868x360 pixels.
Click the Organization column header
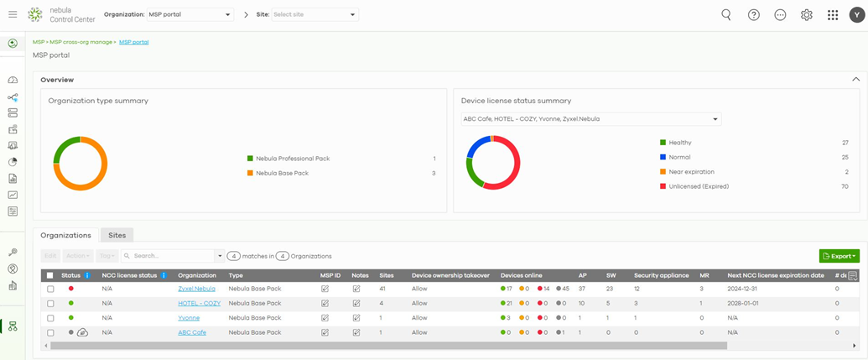click(197, 275)
